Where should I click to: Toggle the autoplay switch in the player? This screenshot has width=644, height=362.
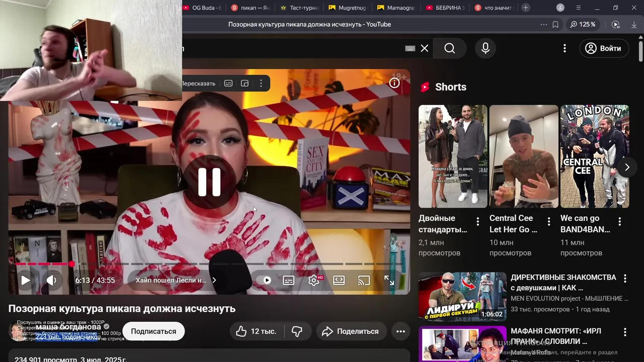point(267,280)
